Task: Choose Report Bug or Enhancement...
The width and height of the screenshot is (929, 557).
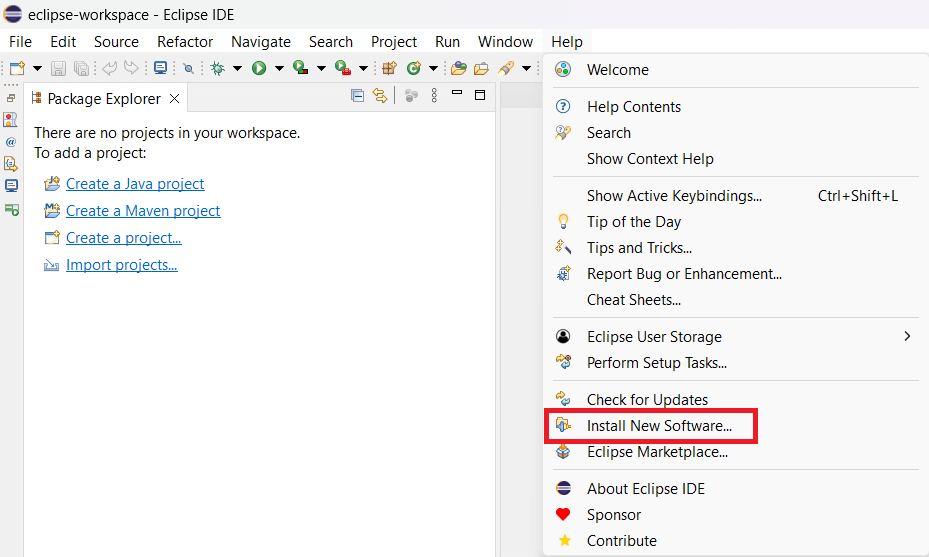Action: tap(735, 274)
